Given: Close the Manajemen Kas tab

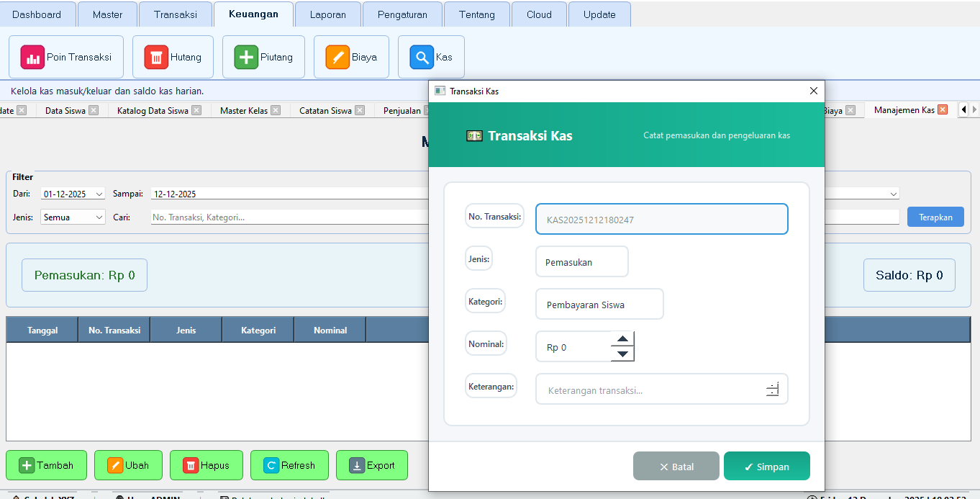Looking at the screenshot, I should pyautogui.click(x=943, y=110).
